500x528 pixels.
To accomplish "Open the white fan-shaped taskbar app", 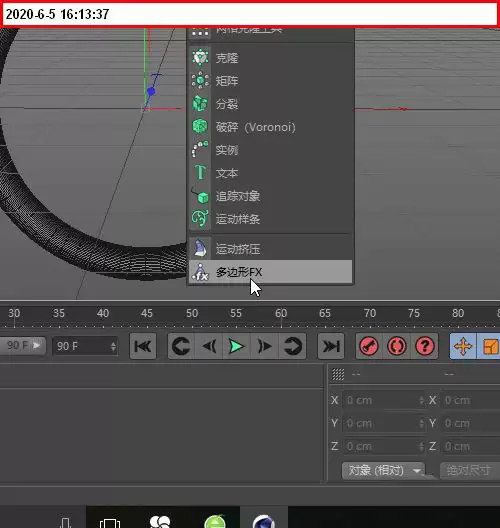I will [x=160, y=521].
